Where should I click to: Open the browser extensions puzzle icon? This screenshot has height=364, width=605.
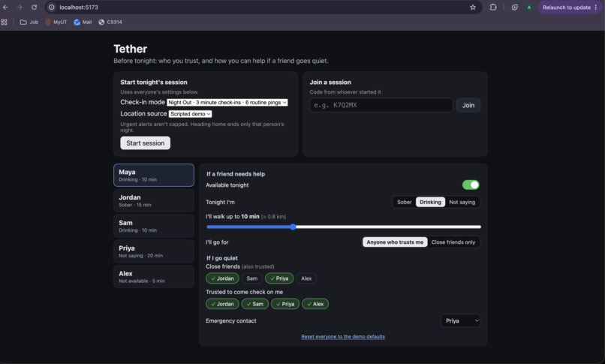click(x=493, y=8)
